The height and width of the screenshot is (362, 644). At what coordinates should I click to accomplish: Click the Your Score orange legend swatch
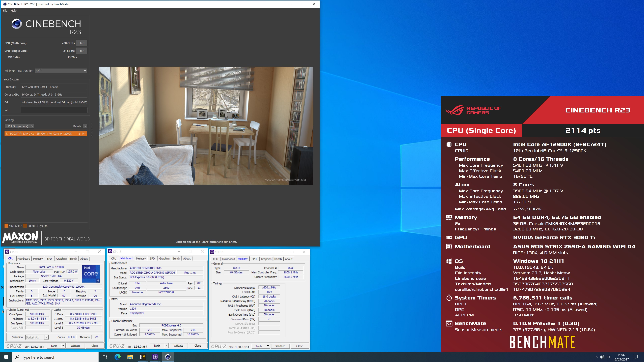(7, 226)
